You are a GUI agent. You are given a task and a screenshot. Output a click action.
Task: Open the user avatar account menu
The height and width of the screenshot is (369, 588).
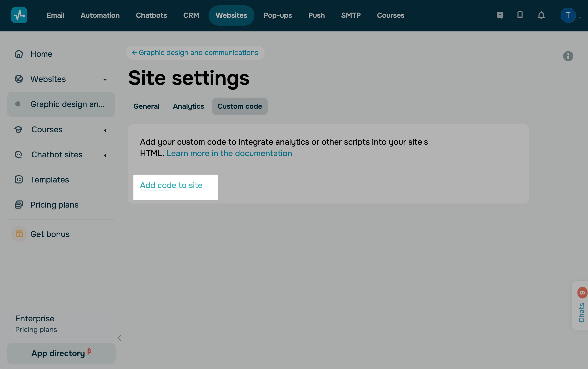568,15
